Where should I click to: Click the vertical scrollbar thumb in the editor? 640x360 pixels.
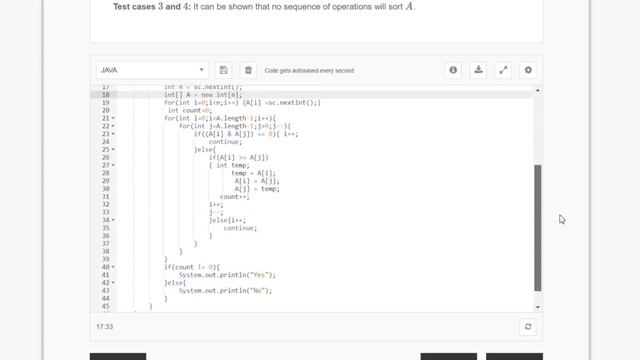click(538, 228)
